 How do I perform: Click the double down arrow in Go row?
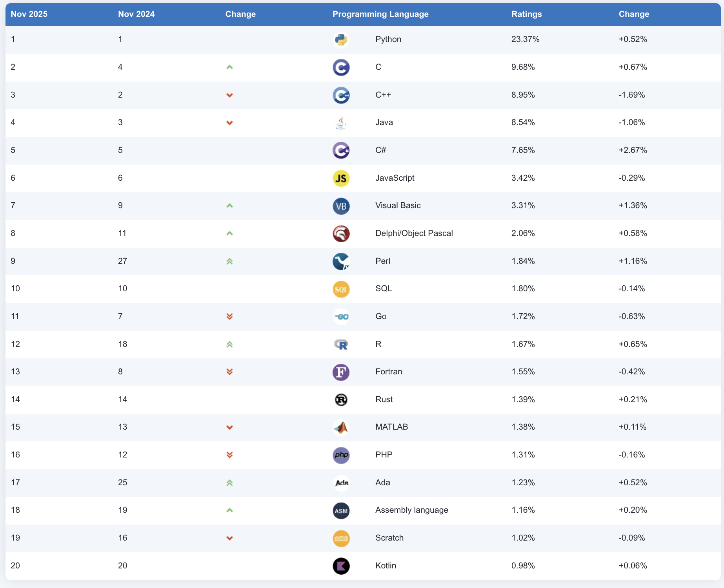(x=229, y=317)
